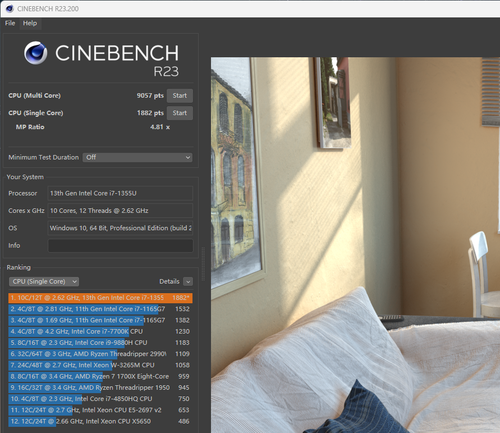Start the CPU Multi Core test
Image resolution: width=500 pixels, height=433 pixels.
pos(180,96)
